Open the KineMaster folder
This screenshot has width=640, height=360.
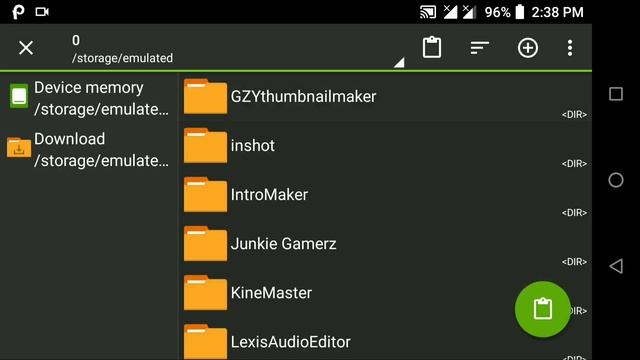pyautogui.click(x=385, y=293)
